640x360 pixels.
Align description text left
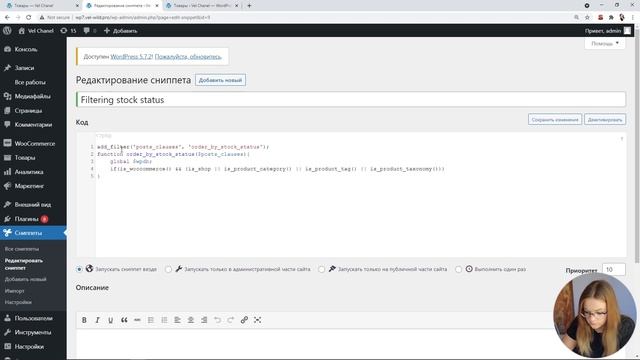pos(177,320)
